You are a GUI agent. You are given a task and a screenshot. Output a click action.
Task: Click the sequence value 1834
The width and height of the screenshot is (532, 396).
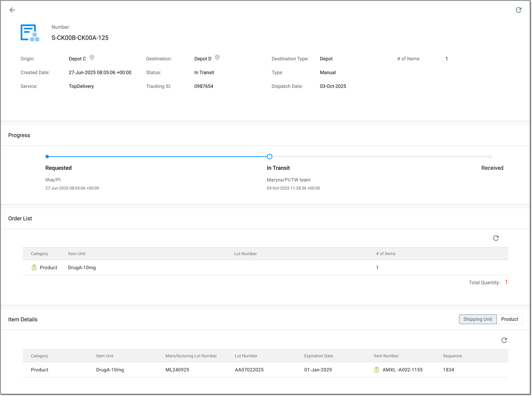[x=448, y=370]
